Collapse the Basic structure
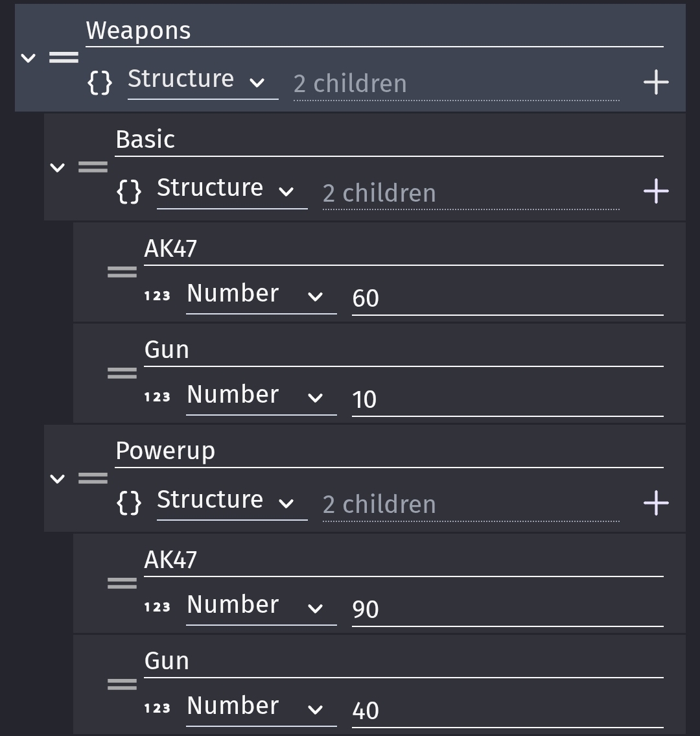Screen dimensions: 700x736 point(58,167)
